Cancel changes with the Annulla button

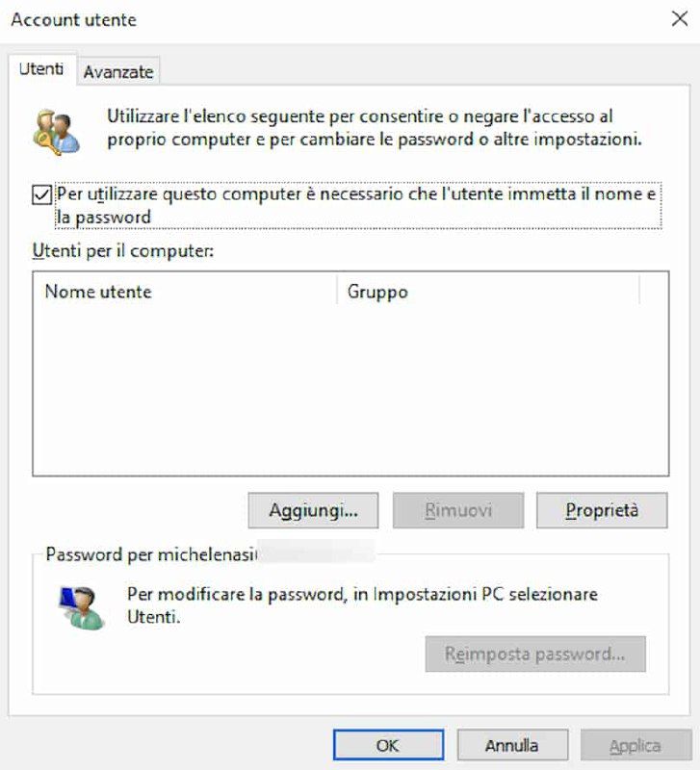tap(512, 745)
